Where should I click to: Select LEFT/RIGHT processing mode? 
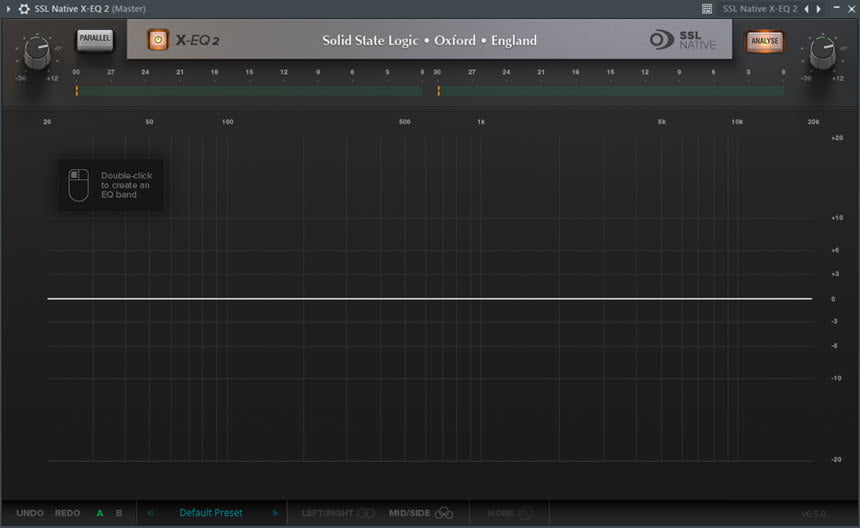(x=338, y=513)
